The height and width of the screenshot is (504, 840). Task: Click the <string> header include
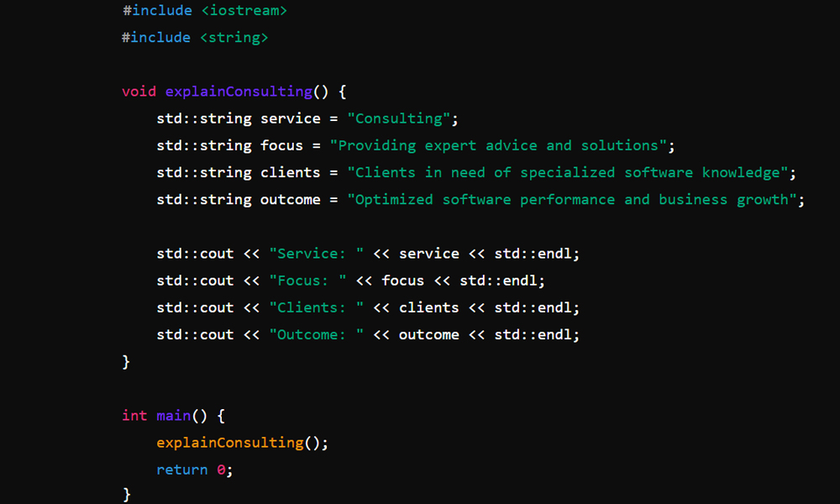pyautogui.click(x=234, y=38)
